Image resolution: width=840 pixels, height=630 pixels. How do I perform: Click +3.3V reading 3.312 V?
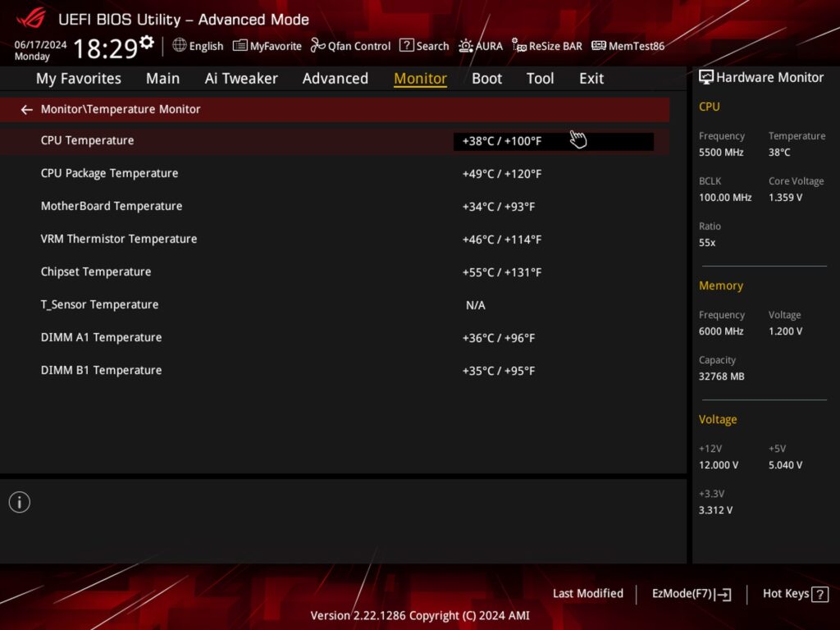(715, 510)
